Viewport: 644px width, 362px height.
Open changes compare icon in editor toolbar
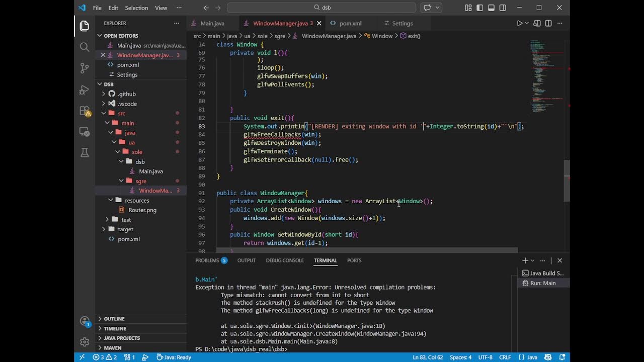tap(537, 23)
